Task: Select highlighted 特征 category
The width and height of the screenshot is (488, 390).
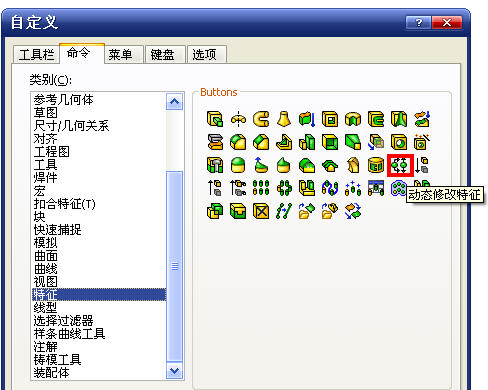Action: point(99,295)
